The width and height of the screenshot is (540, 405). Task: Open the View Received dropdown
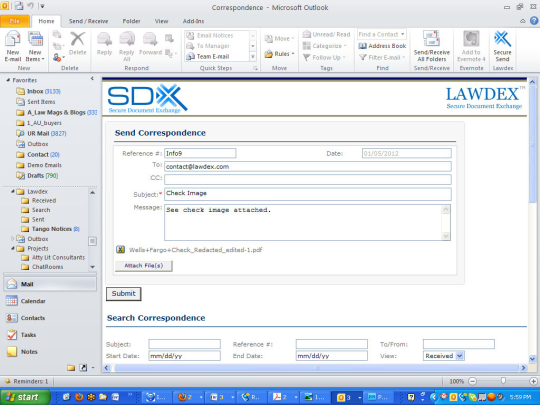(x=444, y=356)
